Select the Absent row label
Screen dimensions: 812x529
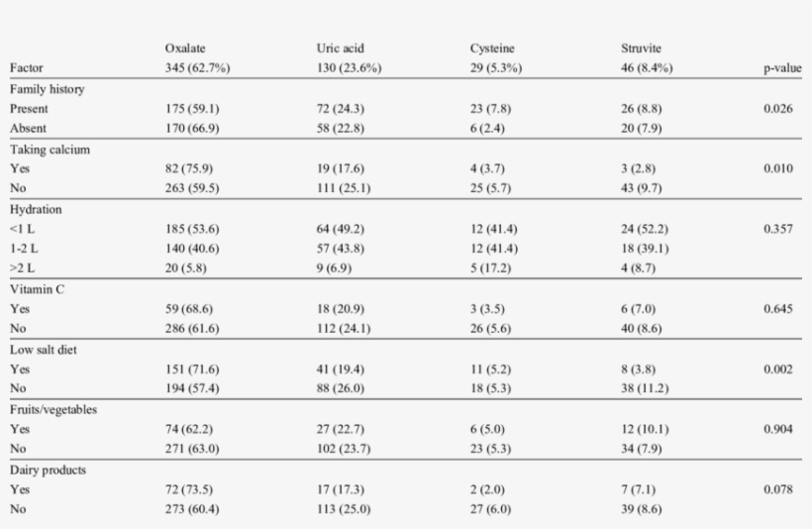tap(28, 129)
